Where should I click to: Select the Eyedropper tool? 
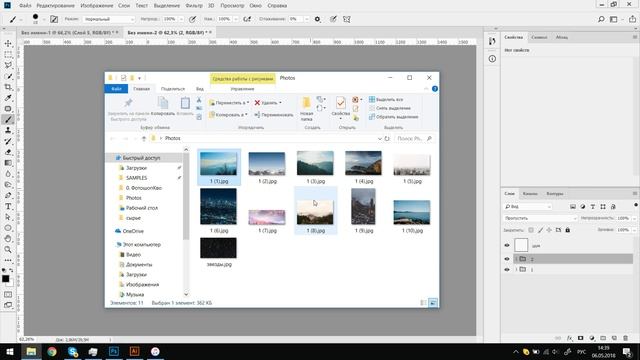[8, 98]
